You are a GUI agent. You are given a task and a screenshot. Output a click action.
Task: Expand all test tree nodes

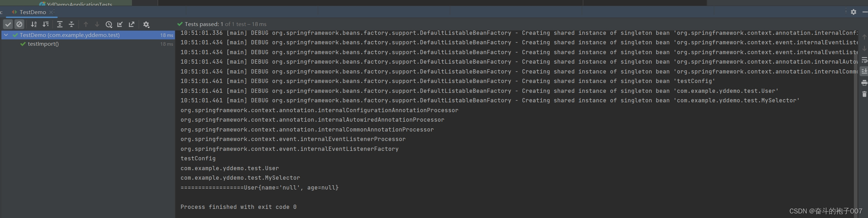tap(60, 24)
